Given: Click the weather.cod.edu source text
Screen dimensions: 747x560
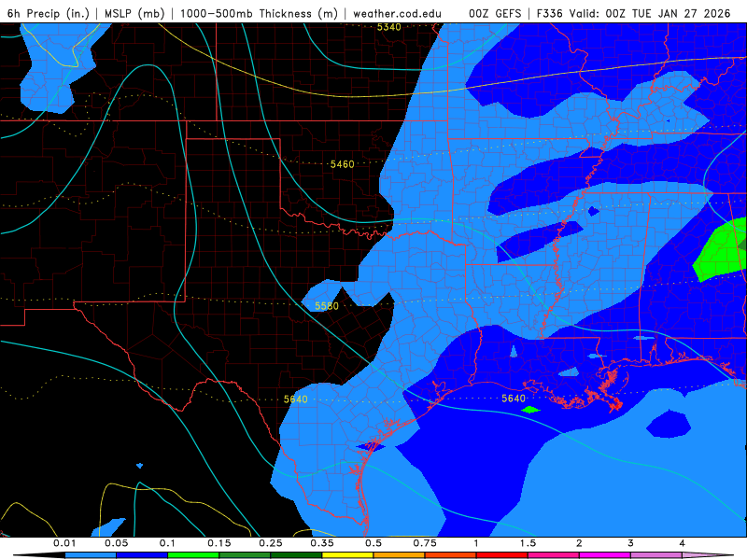Looking at the screenshot, I should click(x=397, y=13).
